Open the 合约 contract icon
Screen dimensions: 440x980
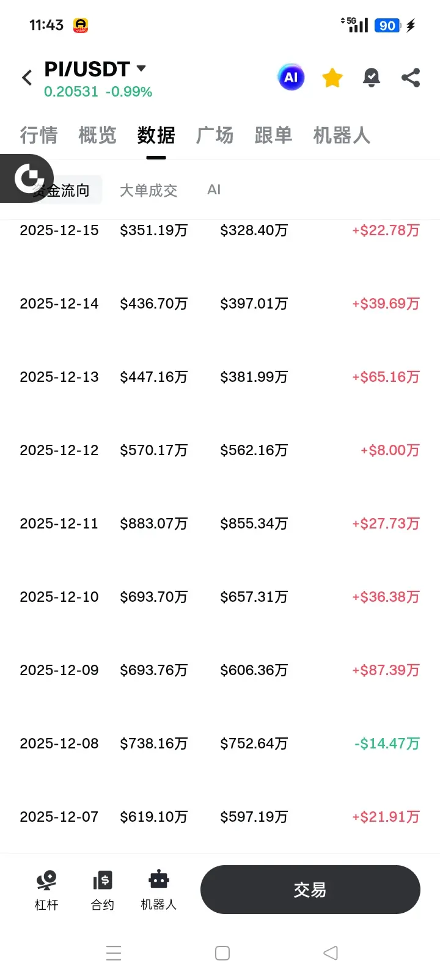(103, 890)
